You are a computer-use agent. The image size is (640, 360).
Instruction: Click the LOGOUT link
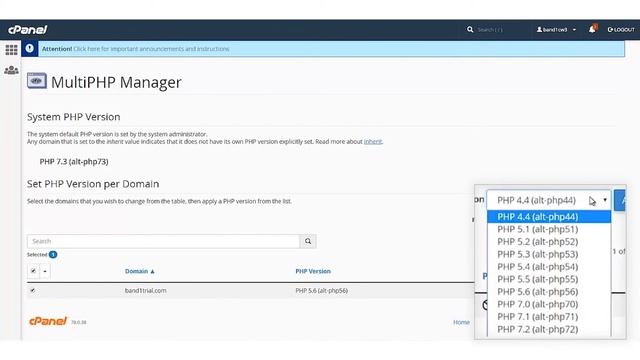point(621,29)
